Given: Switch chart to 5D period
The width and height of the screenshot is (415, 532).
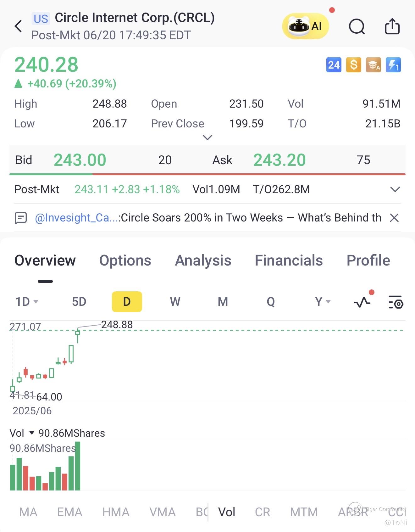Looking at the screenshot, I should click(79, 302).
